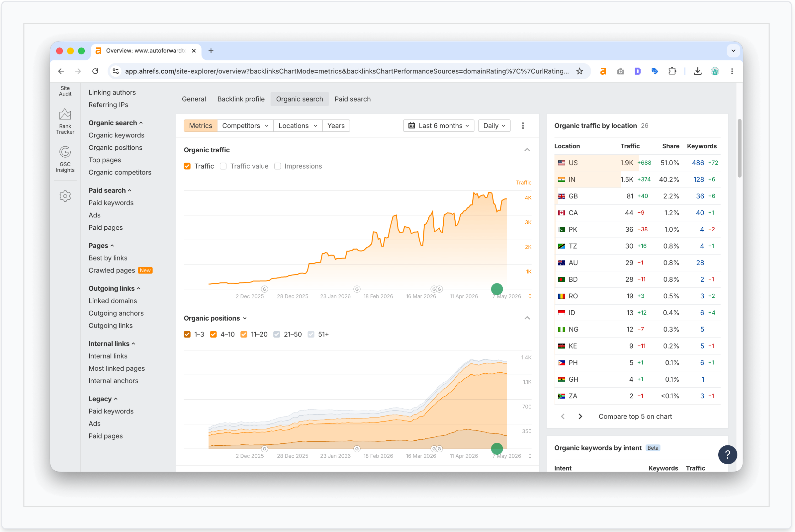Toggle the 11–20 positions checkbox
795x532 pixels.
[x=244, y=335]
